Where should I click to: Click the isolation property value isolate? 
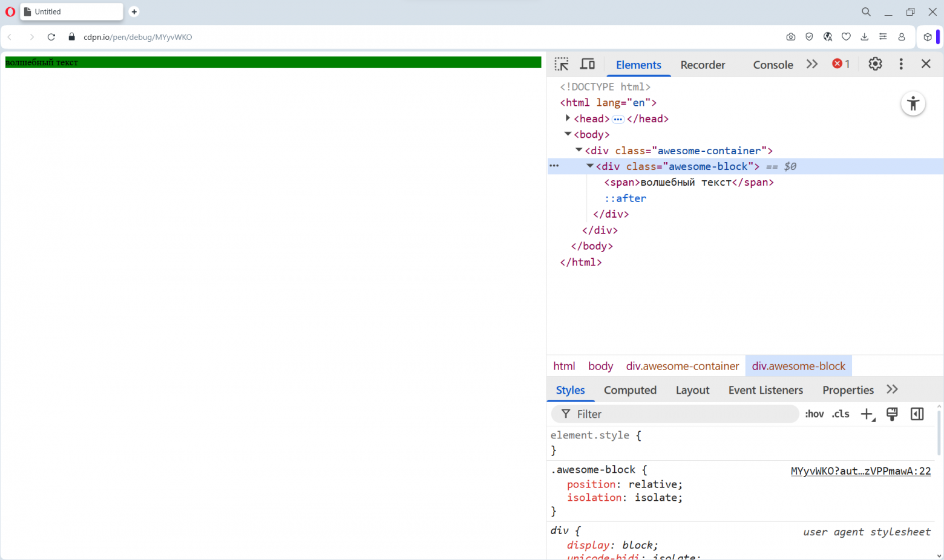pyautogui.click(x=657, y=498)
